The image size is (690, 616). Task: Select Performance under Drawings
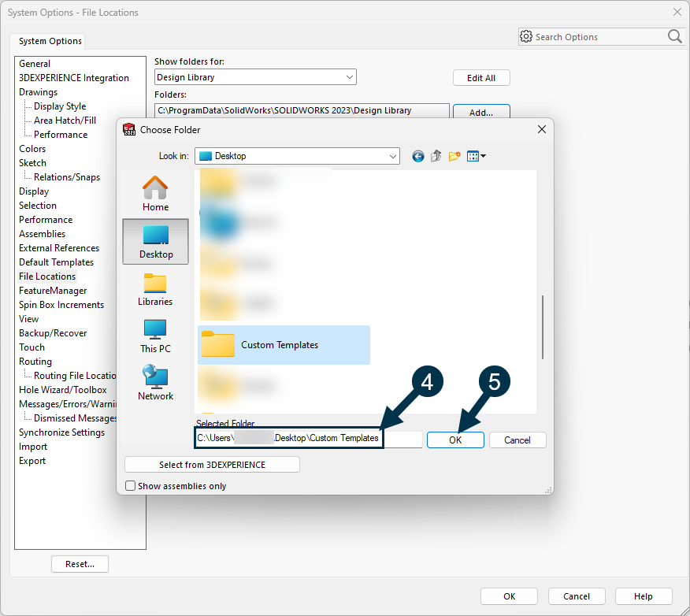pyautogui.click(x=61, y=135)
